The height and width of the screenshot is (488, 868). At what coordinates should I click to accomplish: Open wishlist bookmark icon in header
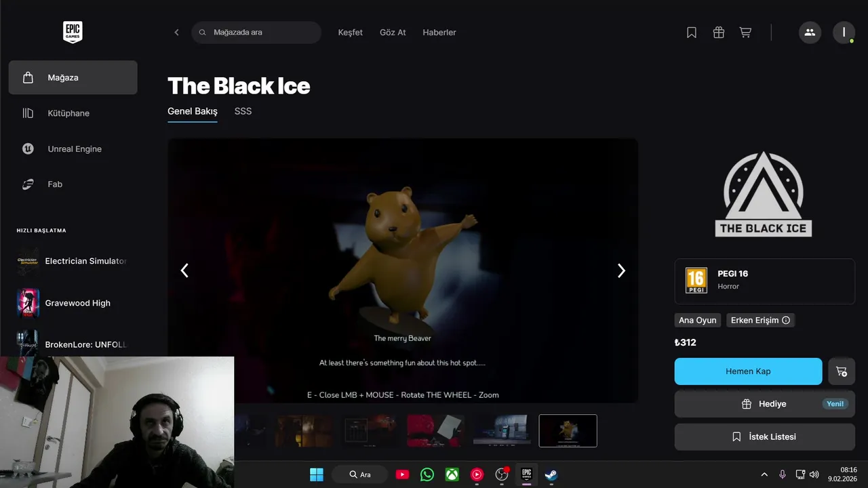click(x=692, y=33)
